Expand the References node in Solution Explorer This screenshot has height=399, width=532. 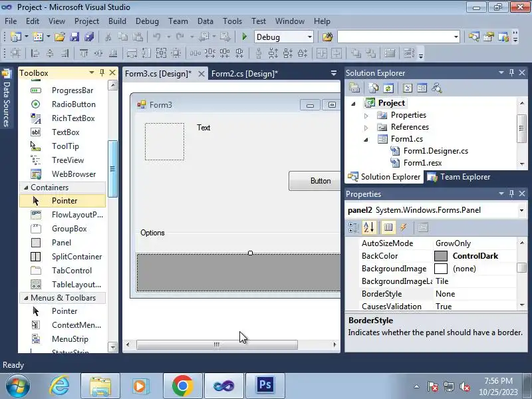pyautogui.click(x=366, y=128)
